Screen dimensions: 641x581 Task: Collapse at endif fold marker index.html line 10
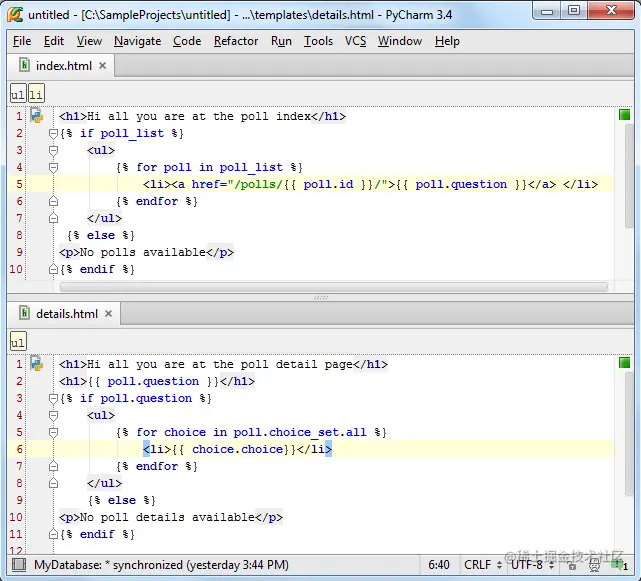point(53,269)
